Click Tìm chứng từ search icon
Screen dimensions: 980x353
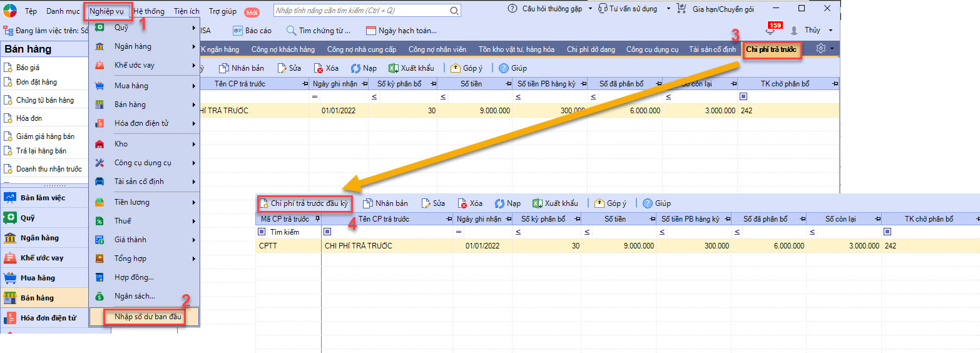coord(292,31)
